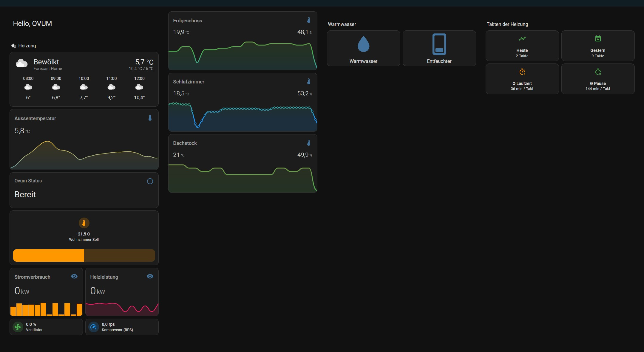Click the Warmwasser water drop icon
The image size is (644, 352).
tap(363, 44)
